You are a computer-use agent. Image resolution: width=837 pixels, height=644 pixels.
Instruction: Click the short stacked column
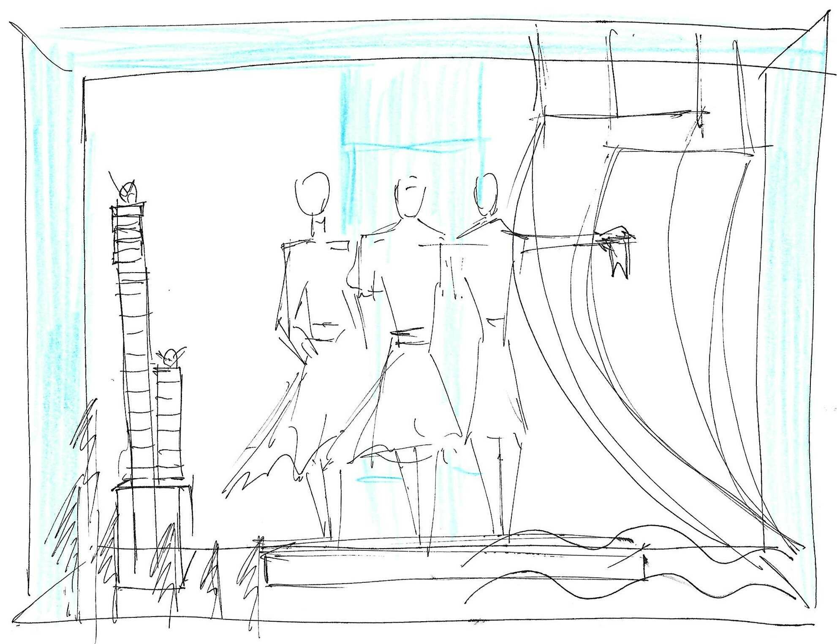click(x=169, y=422)
